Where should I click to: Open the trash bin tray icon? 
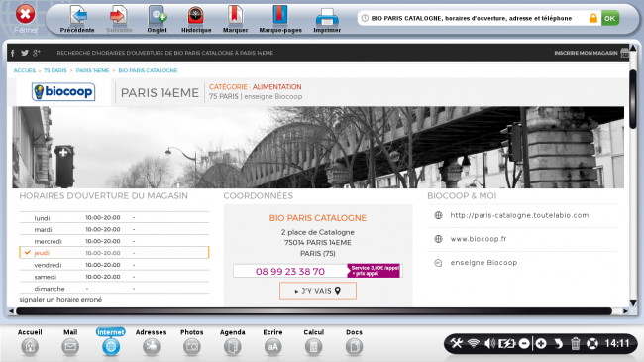[575, 343]
